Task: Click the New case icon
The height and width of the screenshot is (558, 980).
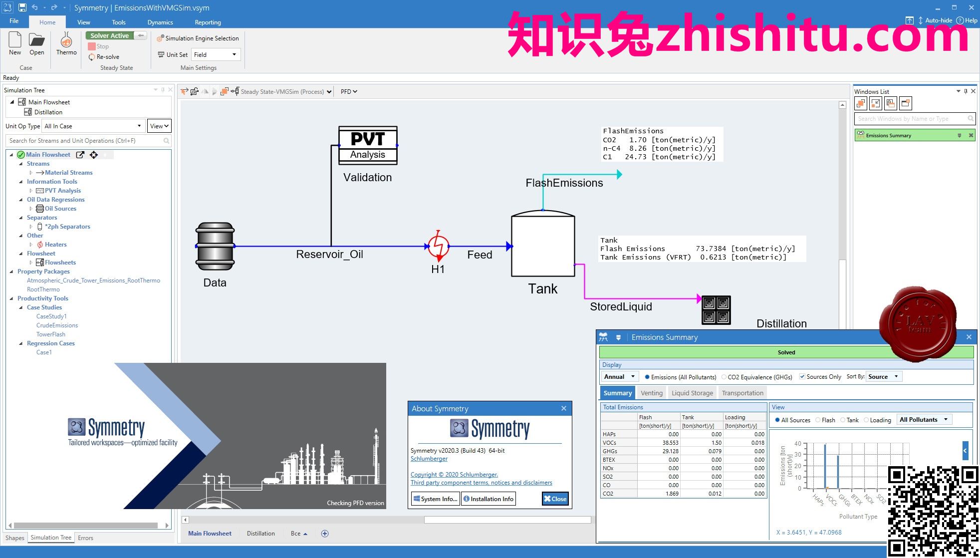Action: pos(15,39)
